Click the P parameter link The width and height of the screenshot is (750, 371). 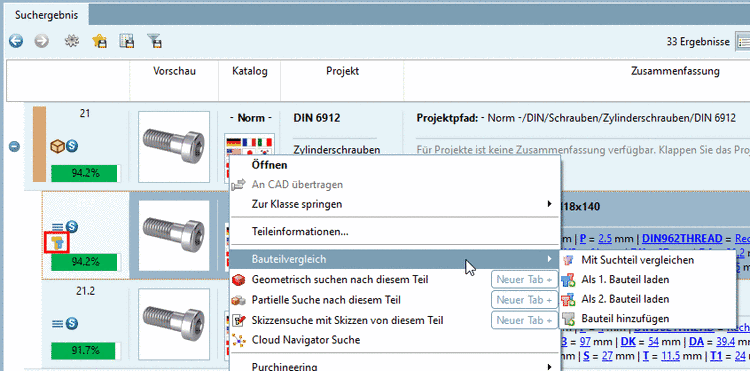(x=582, y=238)
